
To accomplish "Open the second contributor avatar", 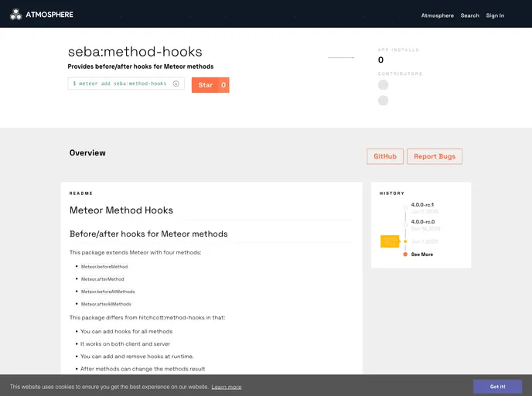I will 383,101.
